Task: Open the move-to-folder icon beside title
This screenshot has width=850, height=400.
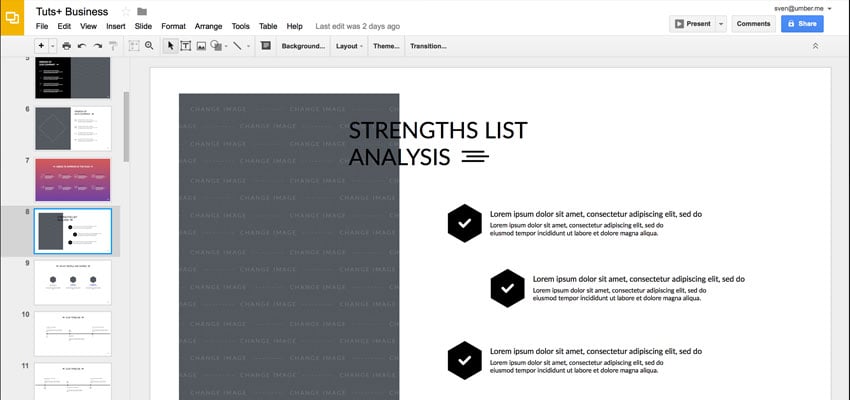Action: tap(143, 11)
